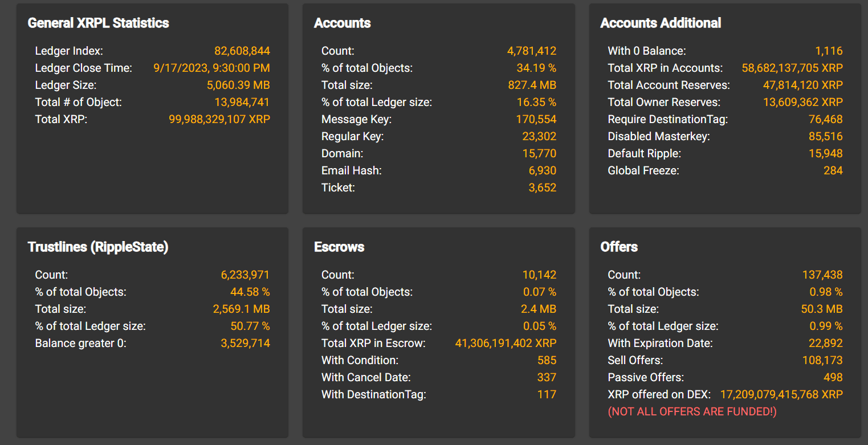
Task: Select Require DestinationTag value 76,468
Action: [x=826, y=119]
